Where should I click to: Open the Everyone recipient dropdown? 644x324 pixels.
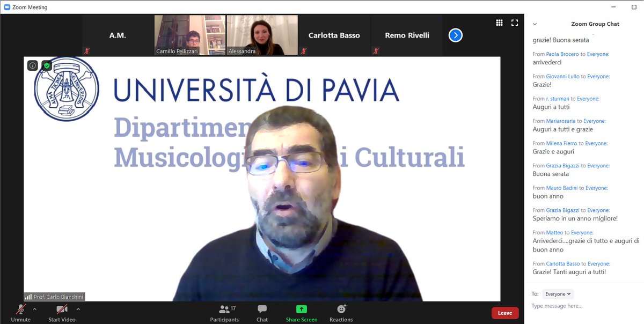click(x=558, y=294)
